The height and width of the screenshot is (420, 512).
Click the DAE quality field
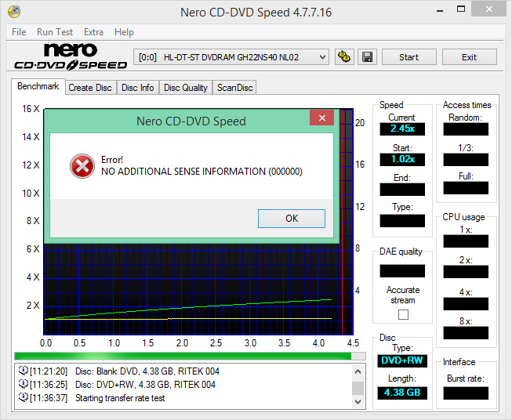[x=402, y=271]
